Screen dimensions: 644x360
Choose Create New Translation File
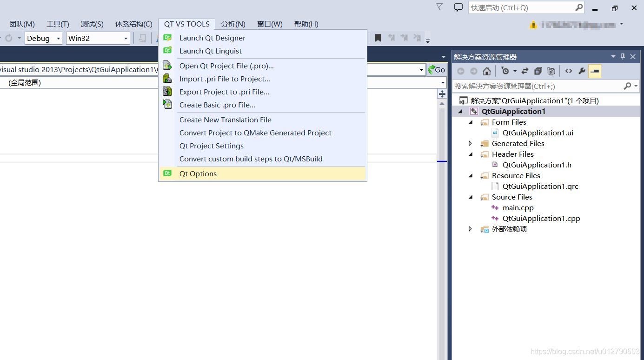coord(263,120)
